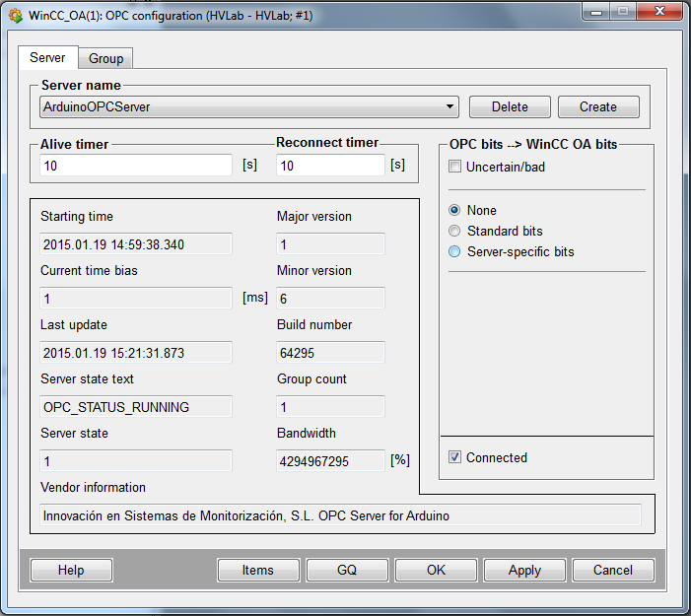Viewport: 691px width, 616px height.
Task: Switch to the Group tab
Action: click(105, 58)
